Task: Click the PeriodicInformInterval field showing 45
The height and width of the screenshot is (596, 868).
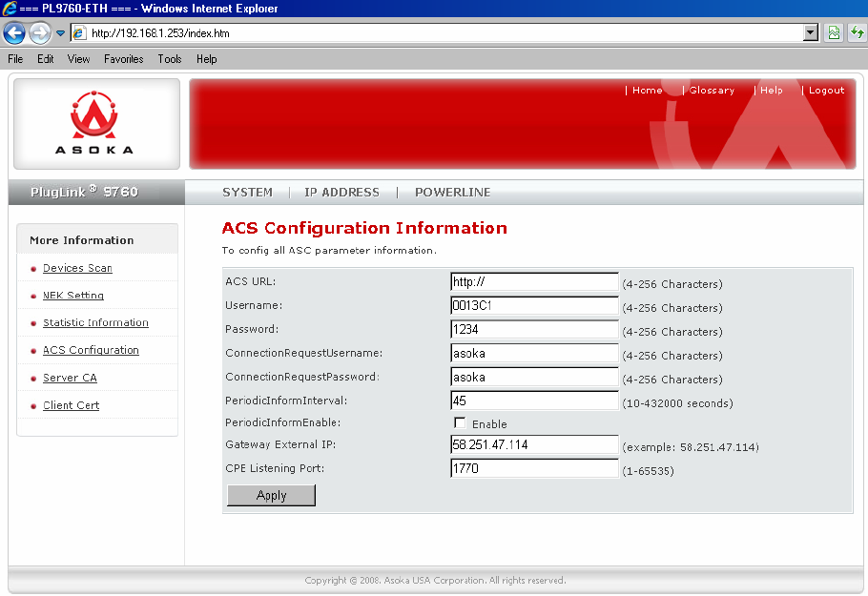Action: [x=534, y=401]
